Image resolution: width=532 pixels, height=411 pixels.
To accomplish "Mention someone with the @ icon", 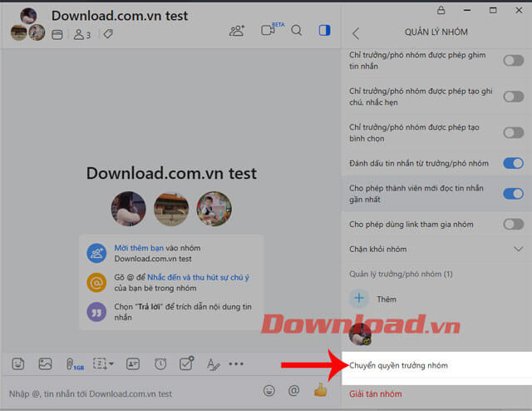I will coord(293,391).
